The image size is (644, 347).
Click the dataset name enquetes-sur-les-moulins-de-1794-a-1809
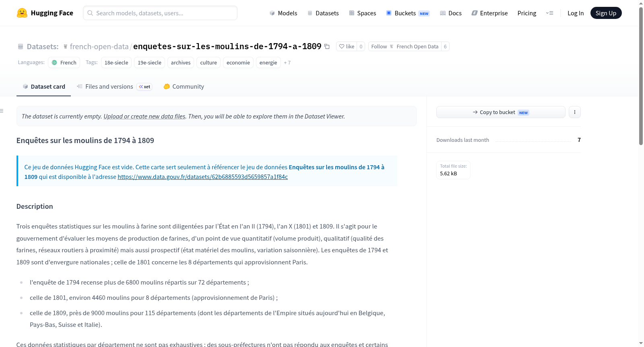click(x=227, y=47)
